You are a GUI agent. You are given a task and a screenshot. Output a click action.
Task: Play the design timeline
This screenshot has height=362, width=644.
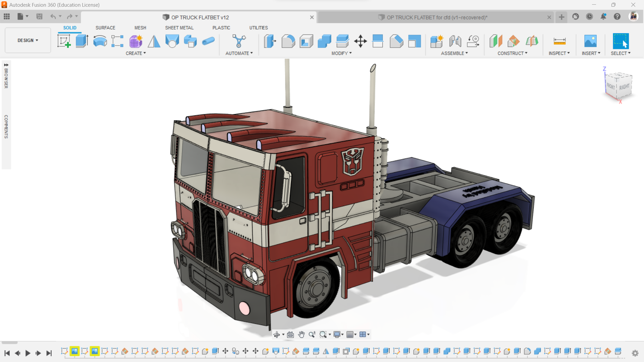[28, 353]
